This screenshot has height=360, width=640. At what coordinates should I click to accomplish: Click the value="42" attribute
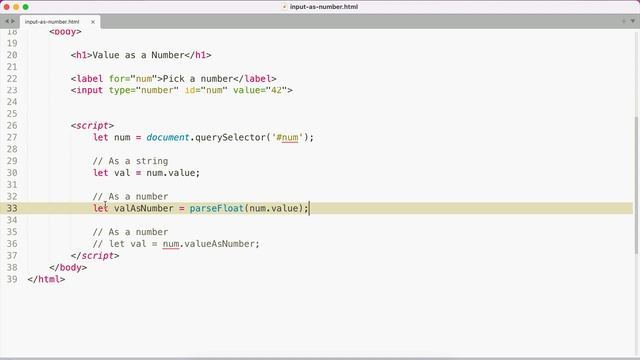pos(260,90)
